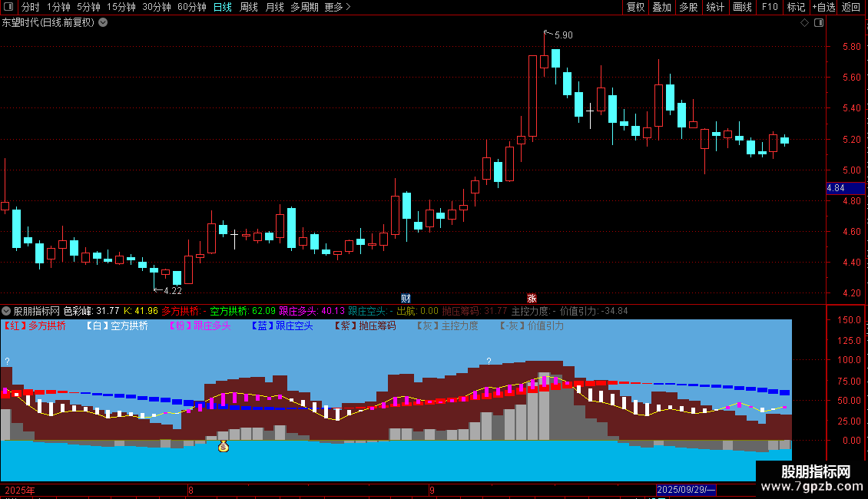
Task: Select the 日线 daily chart tab
Action: tap(223, 7)
